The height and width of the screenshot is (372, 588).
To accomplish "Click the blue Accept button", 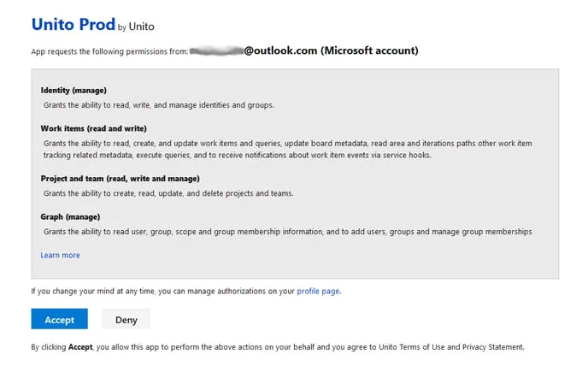I will pos(59,319).
